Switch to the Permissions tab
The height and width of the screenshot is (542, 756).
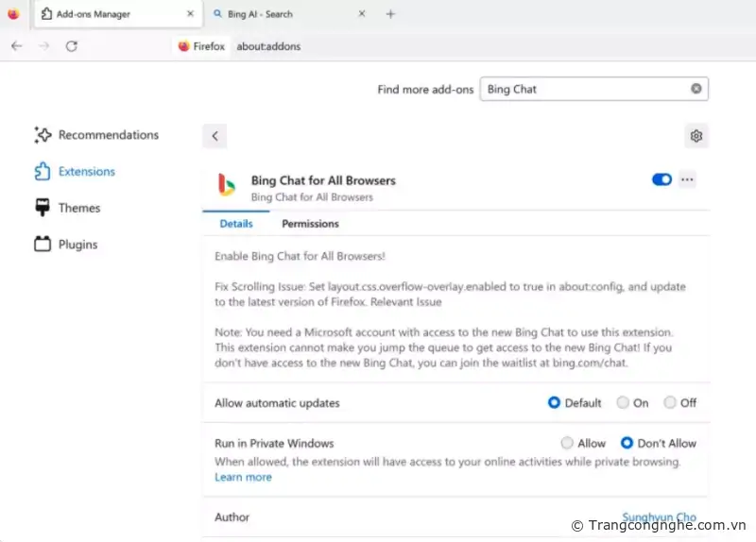(x=310, y=224)
